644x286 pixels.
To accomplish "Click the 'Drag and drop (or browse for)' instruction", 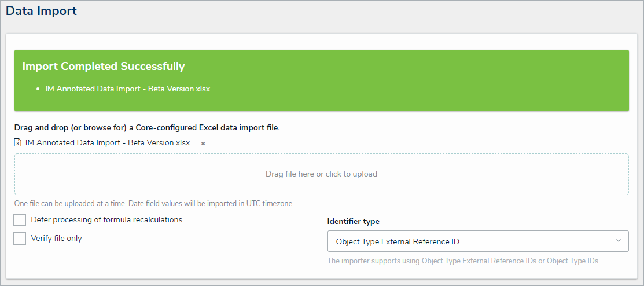I will [x=147, y=127].
